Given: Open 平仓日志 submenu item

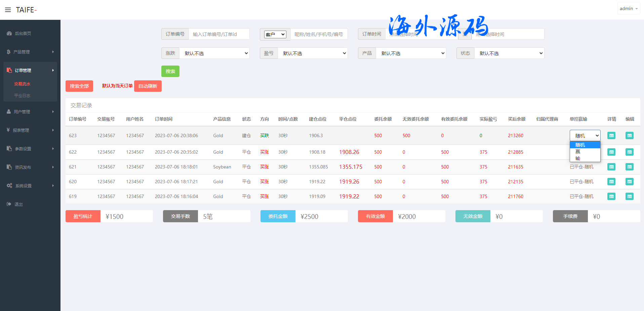Looking at the screenshot, I should 22,95.
